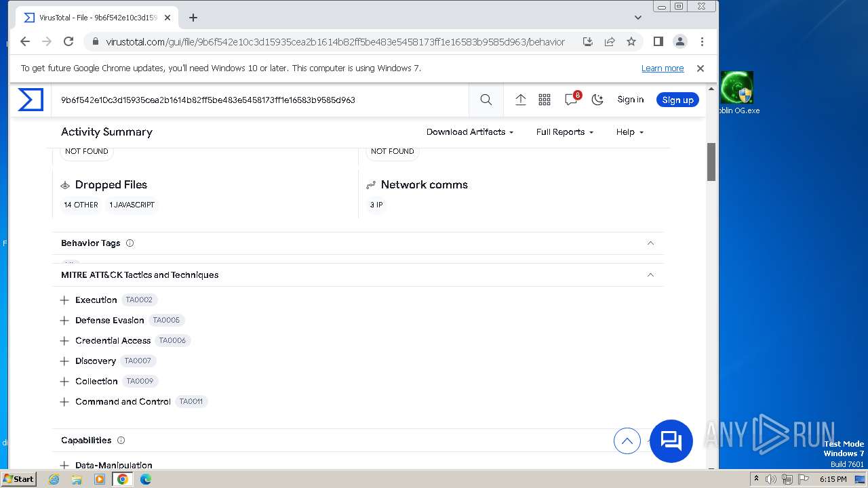Expand the Defense Evasion TA0005 tactic
The image size is (868, 488).
[x=64, y=320]
